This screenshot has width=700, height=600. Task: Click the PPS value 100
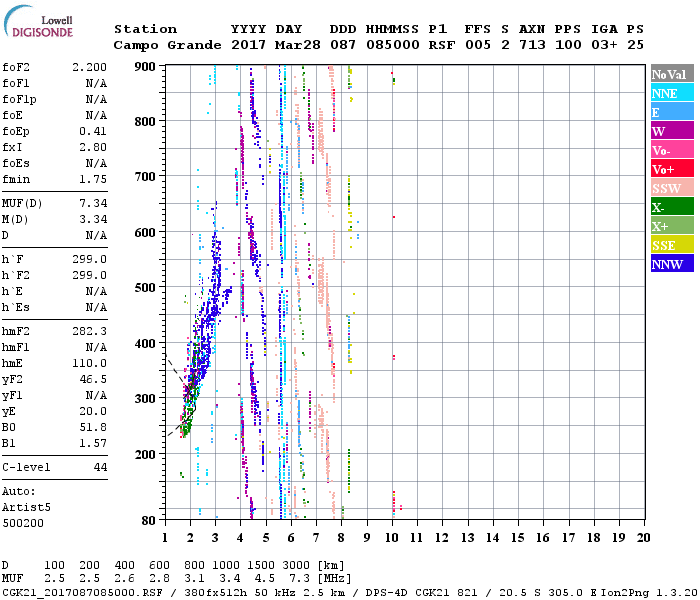click(x=568, y=45)
